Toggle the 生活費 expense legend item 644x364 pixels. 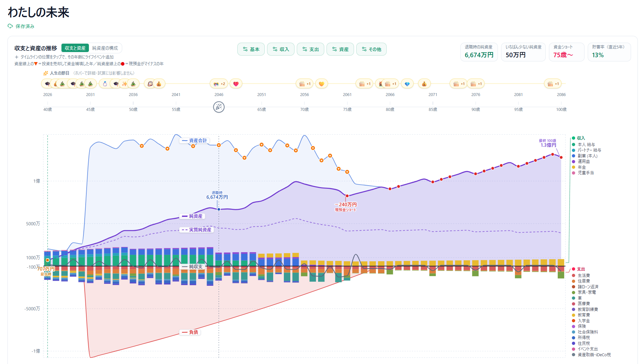pos(581,275)
